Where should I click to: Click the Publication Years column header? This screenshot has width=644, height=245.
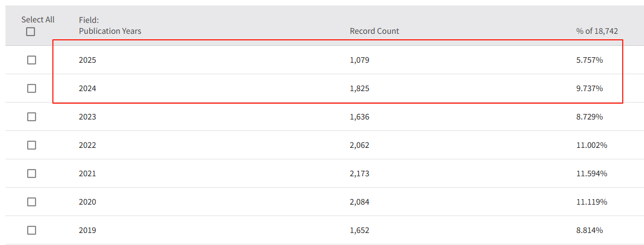coord(110,31)
